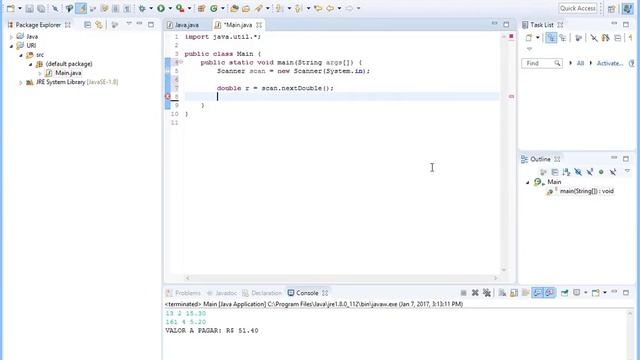Click the Activate... link in Task List

point(610,63)
